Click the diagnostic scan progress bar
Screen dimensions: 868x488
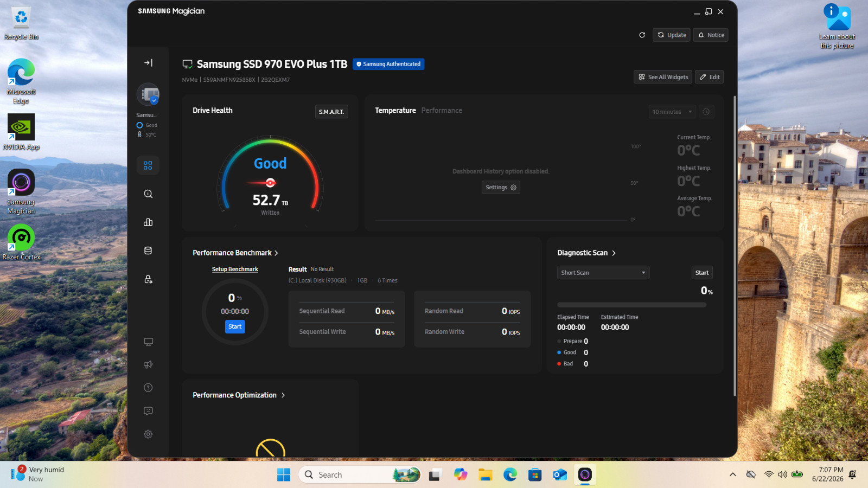point(631,305)
